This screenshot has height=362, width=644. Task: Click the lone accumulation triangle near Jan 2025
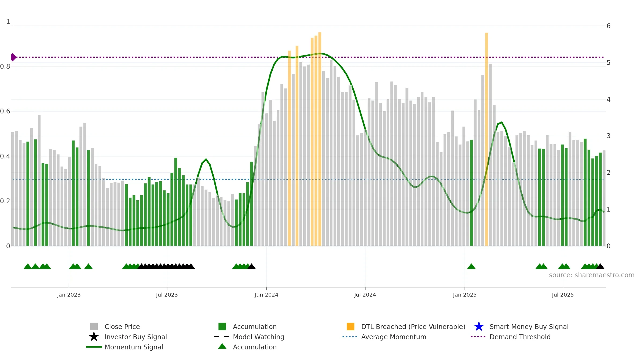click(x=471, y=266)
